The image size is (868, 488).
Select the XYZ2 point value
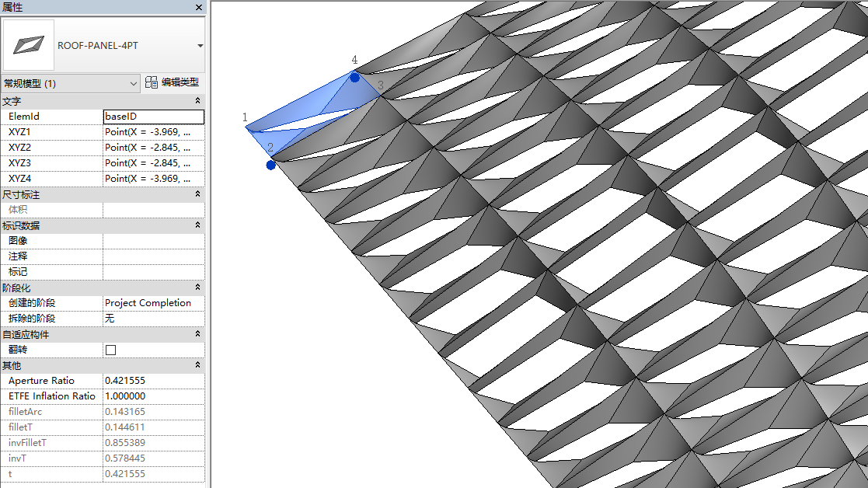pyautogui.click(x=153, y=147)
